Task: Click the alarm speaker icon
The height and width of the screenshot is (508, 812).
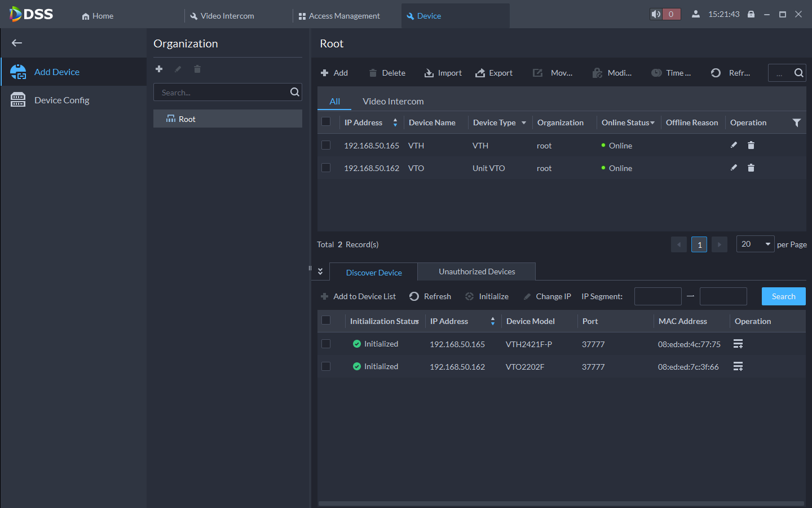Action: (x=656, y=14)
